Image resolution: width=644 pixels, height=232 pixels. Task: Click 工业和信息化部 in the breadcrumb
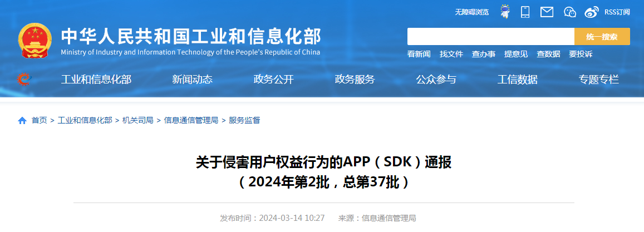click(85, 120)
